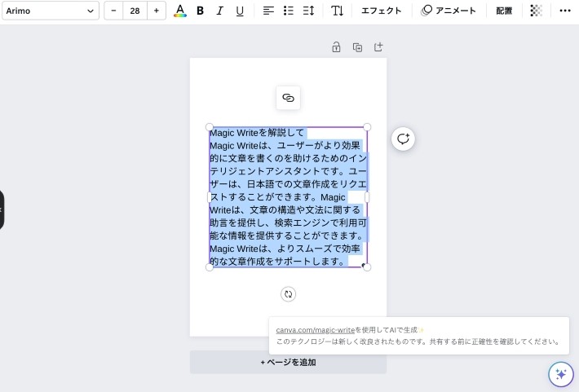Viewport: 579px width, 392px height.
Task: Click the link icon above text box
Action: click(288, 98)
